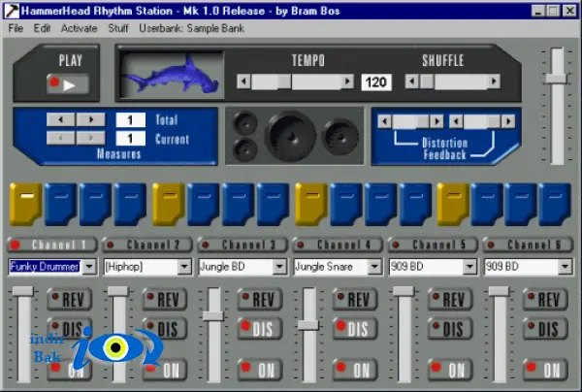Increase total measures with right arrow
The image size is (582, 392).
91,119
